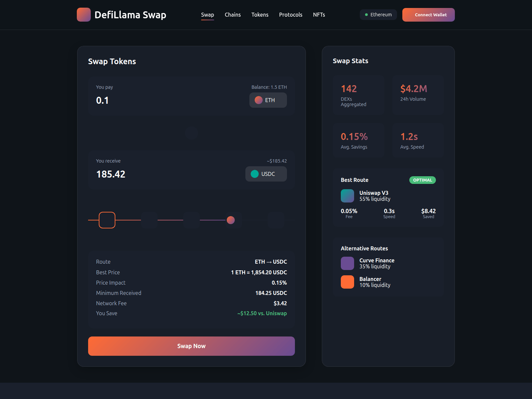Viewport: 532px width, 399px height.
Task: Click the ETH token icon
Action: [258, 100]
